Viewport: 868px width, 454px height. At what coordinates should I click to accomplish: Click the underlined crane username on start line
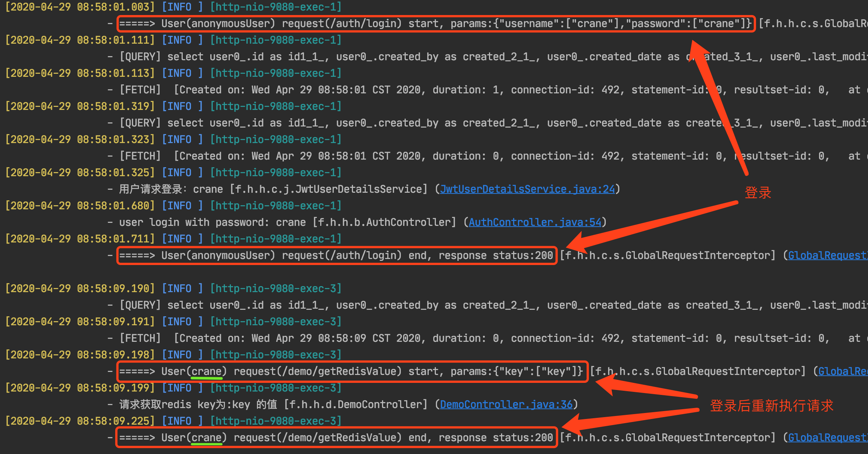[x=206, y=371]
